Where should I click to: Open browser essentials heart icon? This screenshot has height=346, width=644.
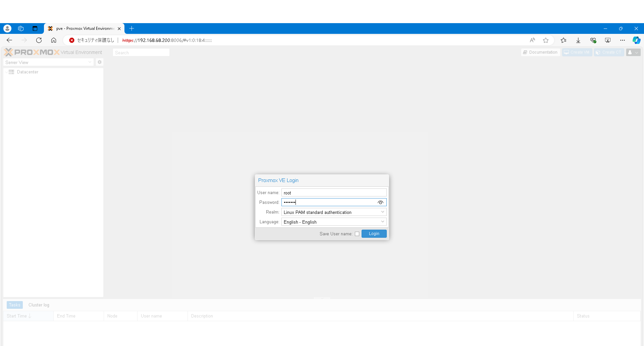click(593, 40)
